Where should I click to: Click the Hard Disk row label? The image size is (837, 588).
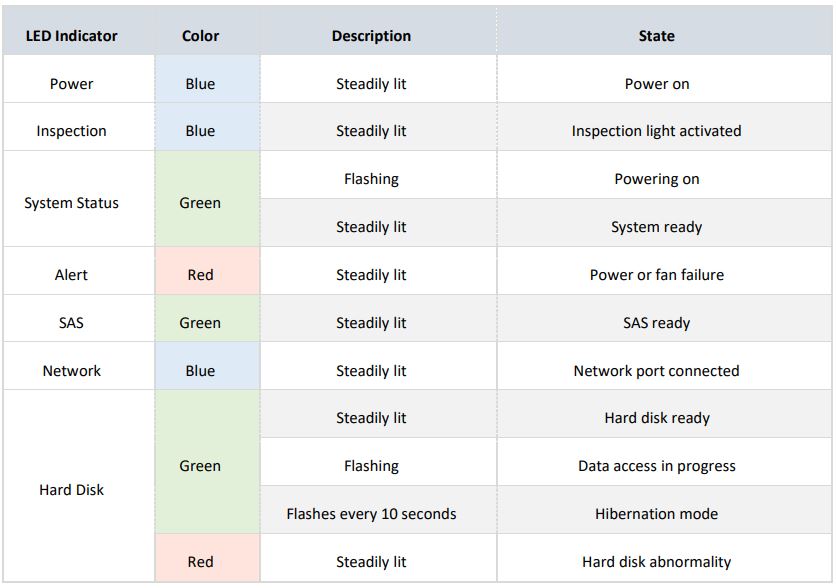tap(71, 490)
